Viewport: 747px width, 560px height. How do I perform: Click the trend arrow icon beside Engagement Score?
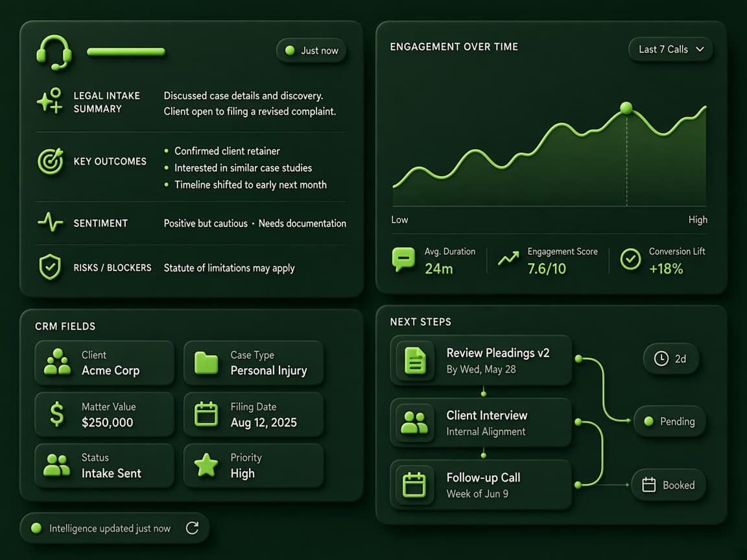coord(508,258)
